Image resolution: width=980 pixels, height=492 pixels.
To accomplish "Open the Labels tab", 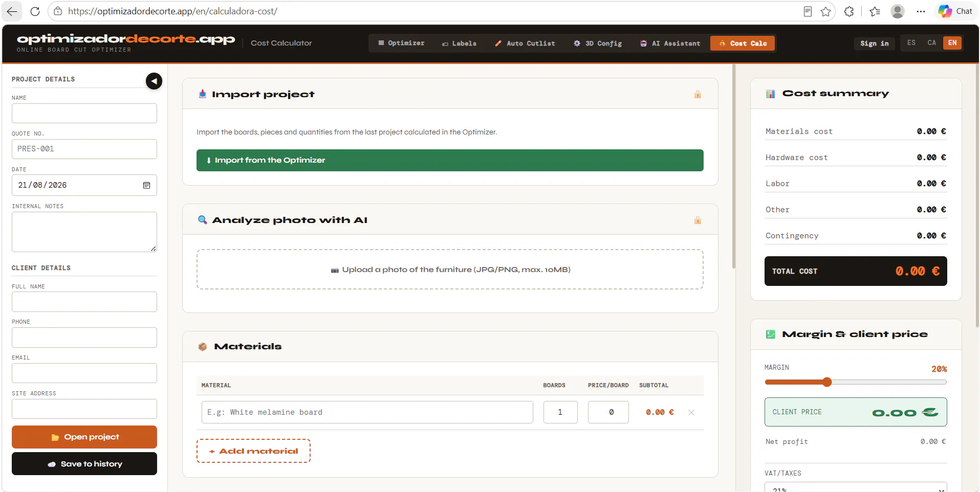I will click(459, 43).
